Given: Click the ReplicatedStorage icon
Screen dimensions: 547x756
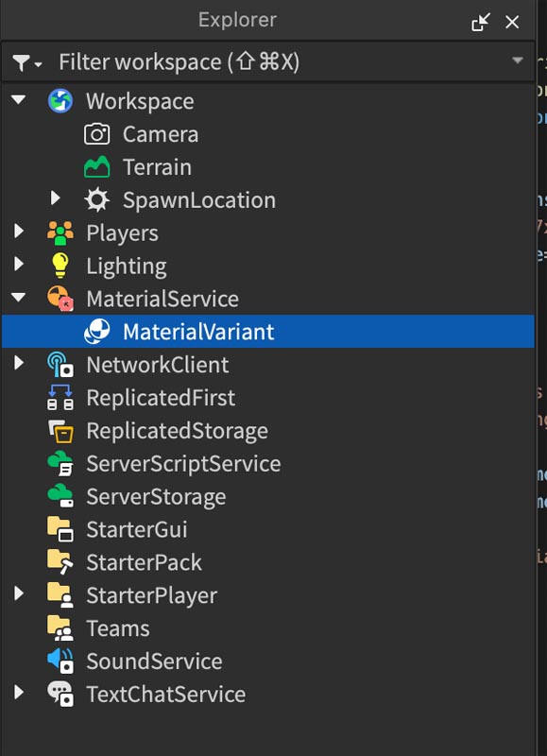Looking at the screenshot, I should 60,431.
